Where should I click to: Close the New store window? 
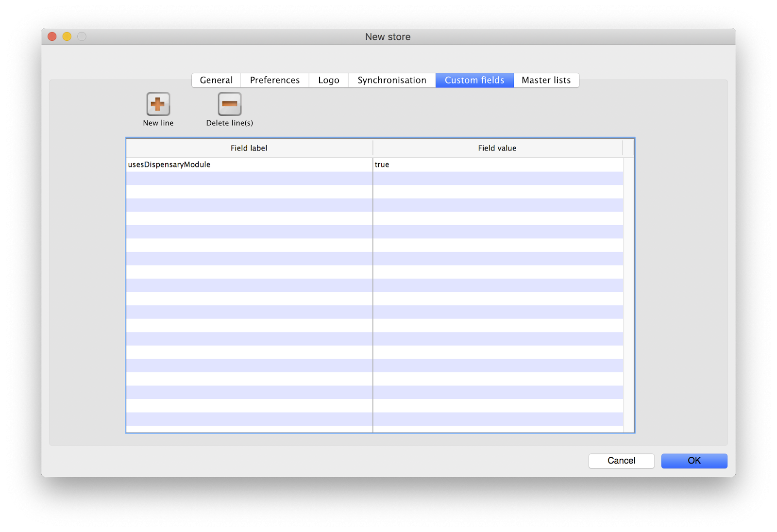tap(52, 36)
